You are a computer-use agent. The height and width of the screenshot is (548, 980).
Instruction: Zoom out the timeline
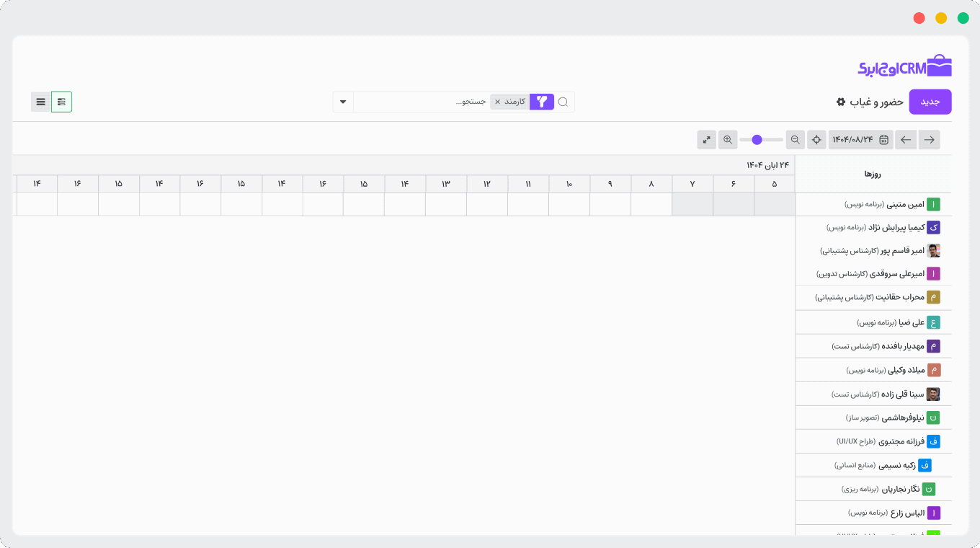click(795, 140)
